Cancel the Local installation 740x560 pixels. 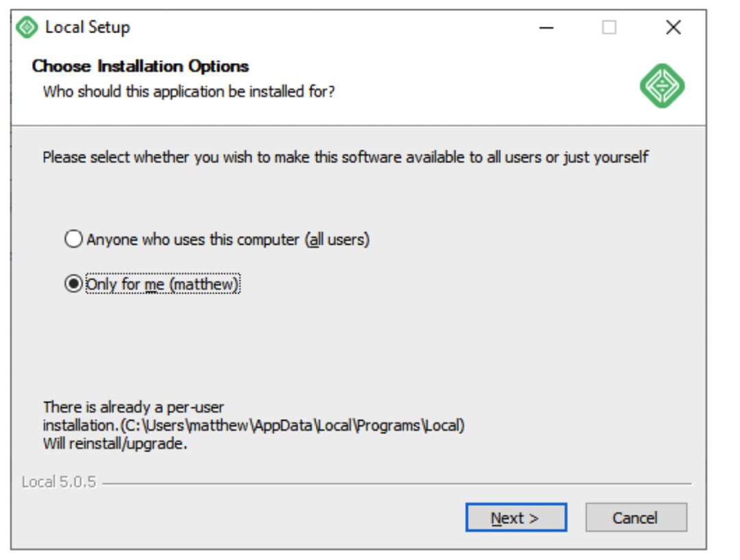click(635, 518)
